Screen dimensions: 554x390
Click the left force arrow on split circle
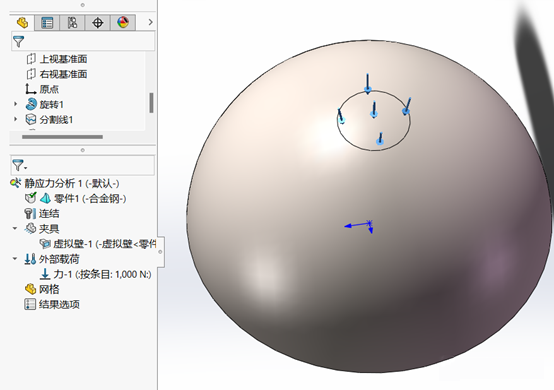pos(341,116)
